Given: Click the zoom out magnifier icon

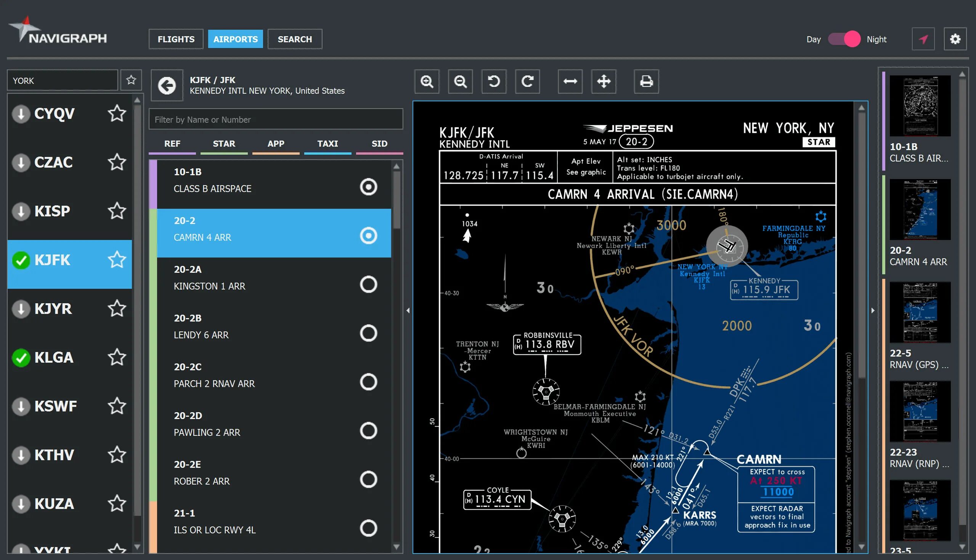Looking at the screenshot, I should tap(460, 82).
